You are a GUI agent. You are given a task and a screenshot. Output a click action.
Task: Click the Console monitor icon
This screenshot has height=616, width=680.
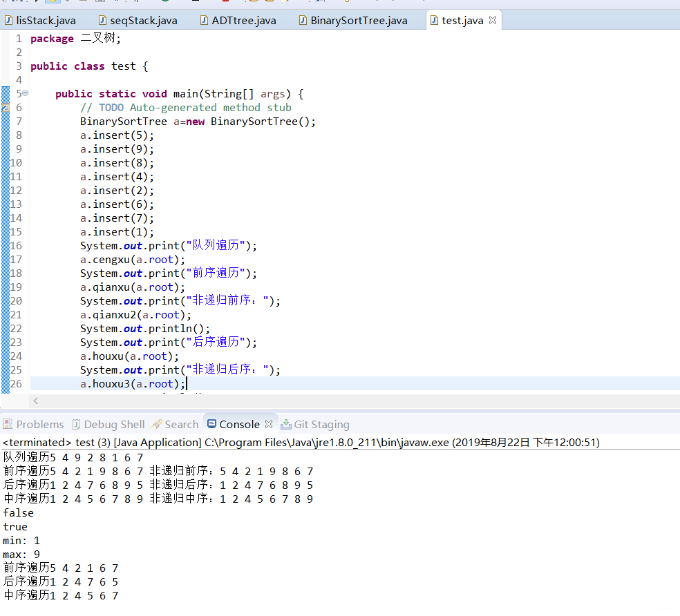click(211, 424)
